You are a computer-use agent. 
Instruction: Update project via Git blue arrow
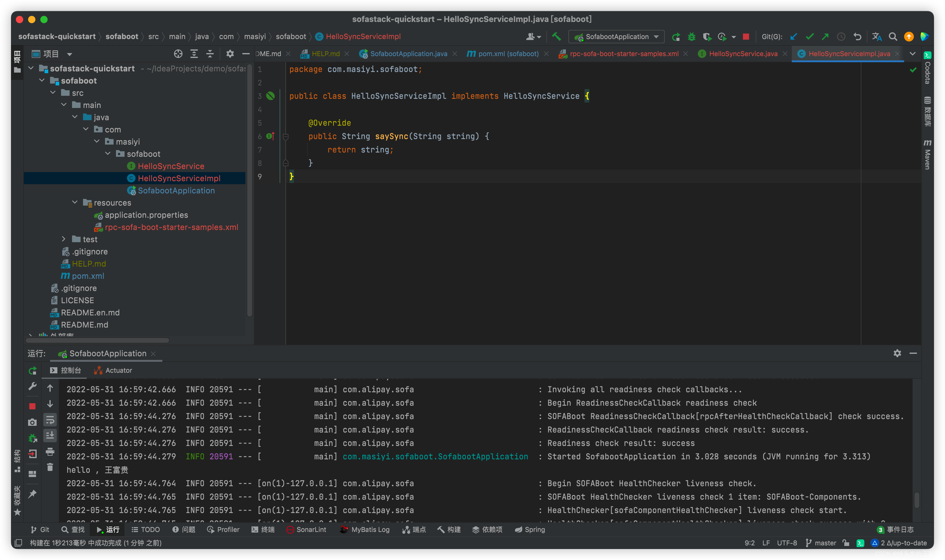click(x=794, y=37)
